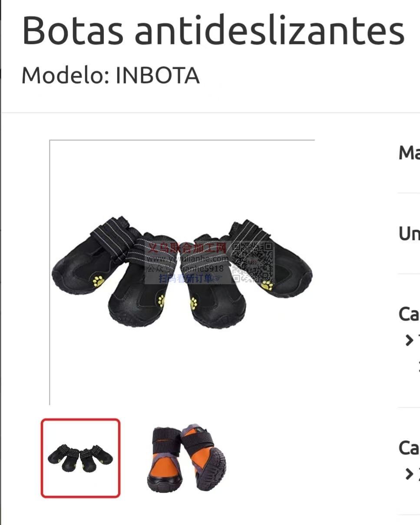Expand the chevron under the lower Ca section
This screenshot has width=420, height=525.
(409, 474)
